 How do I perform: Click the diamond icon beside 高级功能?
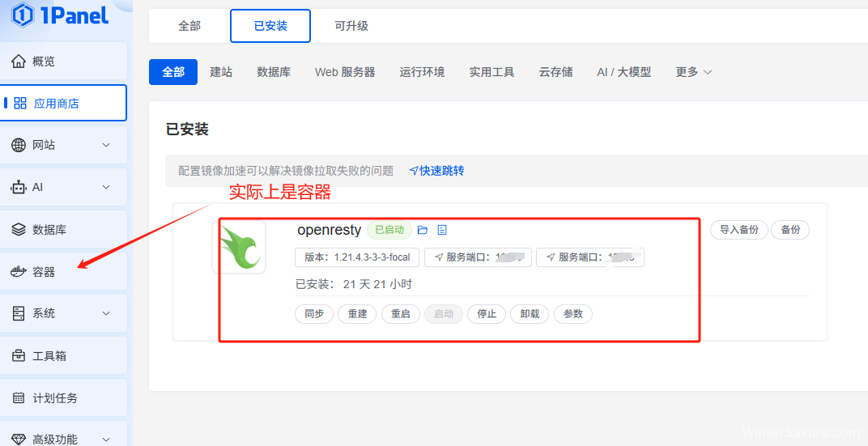click(x=19, y=440)
